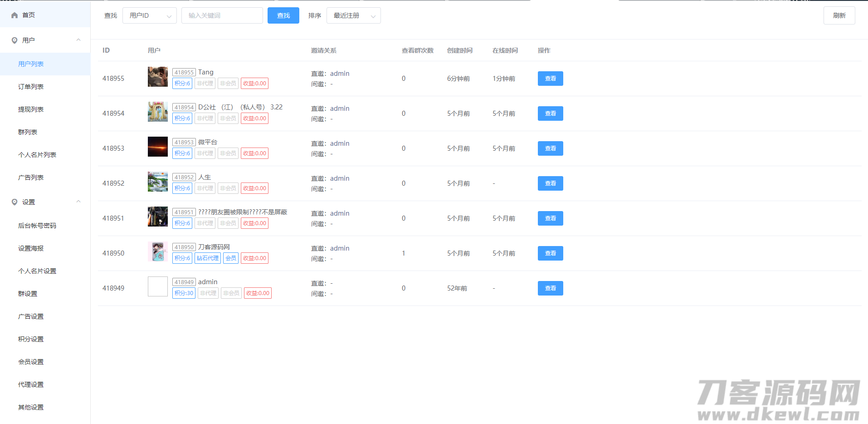Viewport: 868px width, 424px height.
Task: Open the 用户ID search field dropdown
Action: point(149,15)
